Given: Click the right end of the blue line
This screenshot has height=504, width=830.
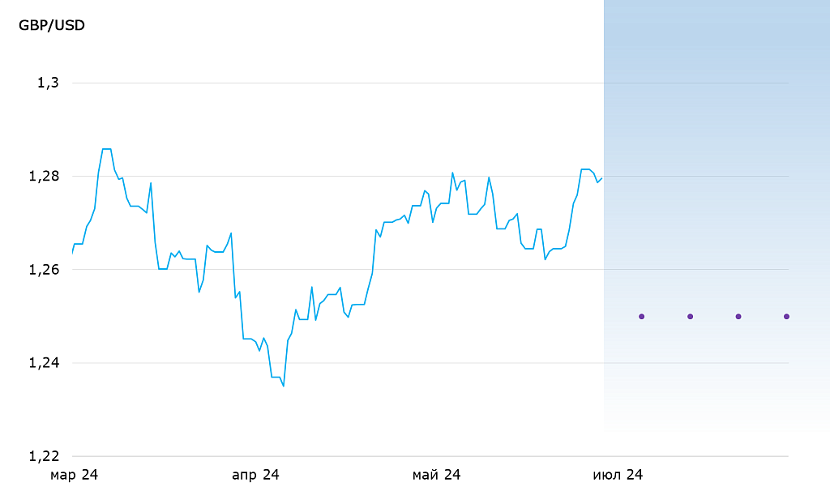Looking at the screenshot, I should click(601, 178).
